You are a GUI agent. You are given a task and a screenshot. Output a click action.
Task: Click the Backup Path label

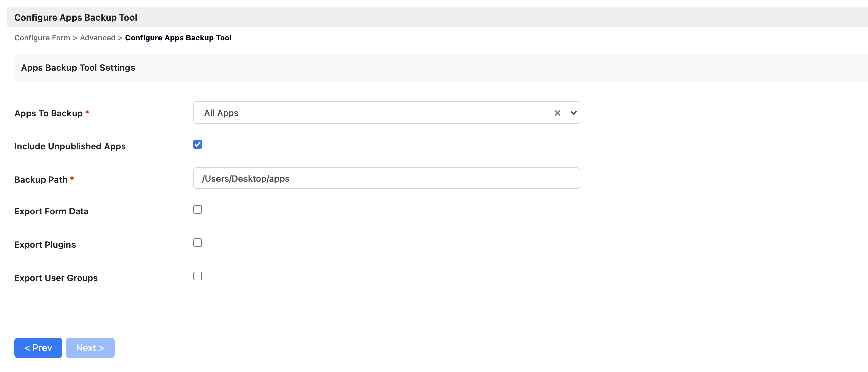click(x=41, y=180)
